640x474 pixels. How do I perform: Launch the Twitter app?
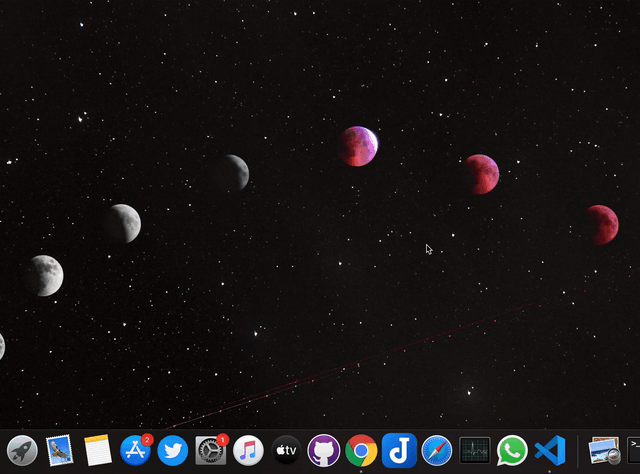[173, 450]
